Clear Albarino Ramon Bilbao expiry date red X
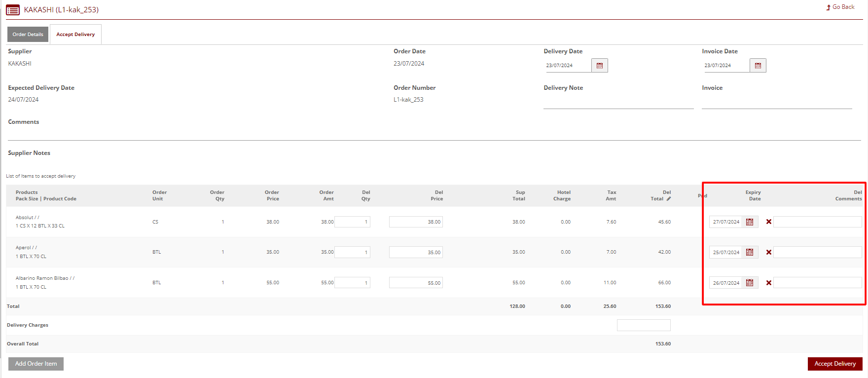The width and height of the screenshot is (868, 378). click(x=768, y=283)
